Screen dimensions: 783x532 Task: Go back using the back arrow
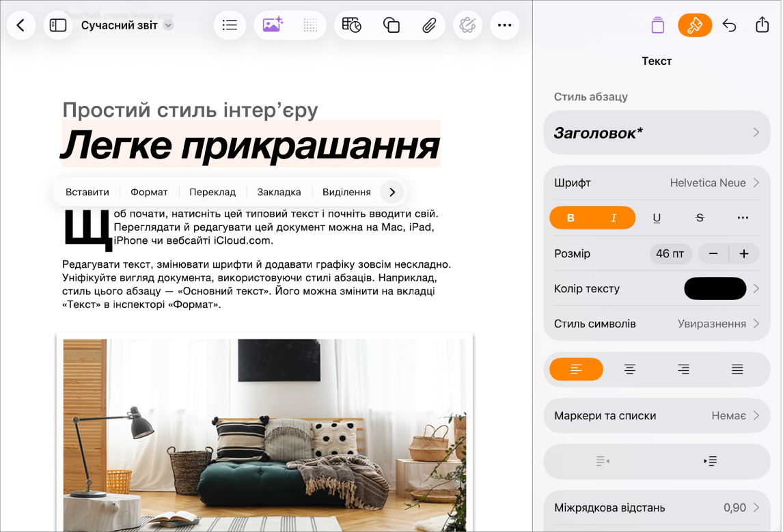coord(21,25)
